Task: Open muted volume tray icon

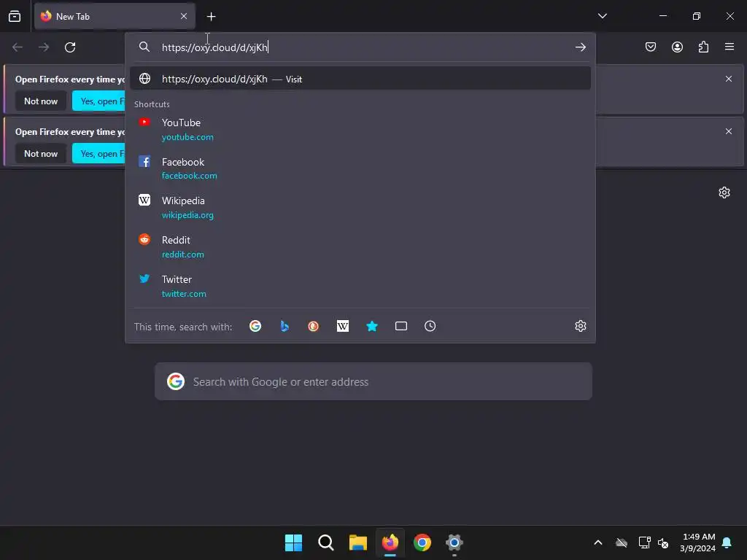Action: [663, 542]
